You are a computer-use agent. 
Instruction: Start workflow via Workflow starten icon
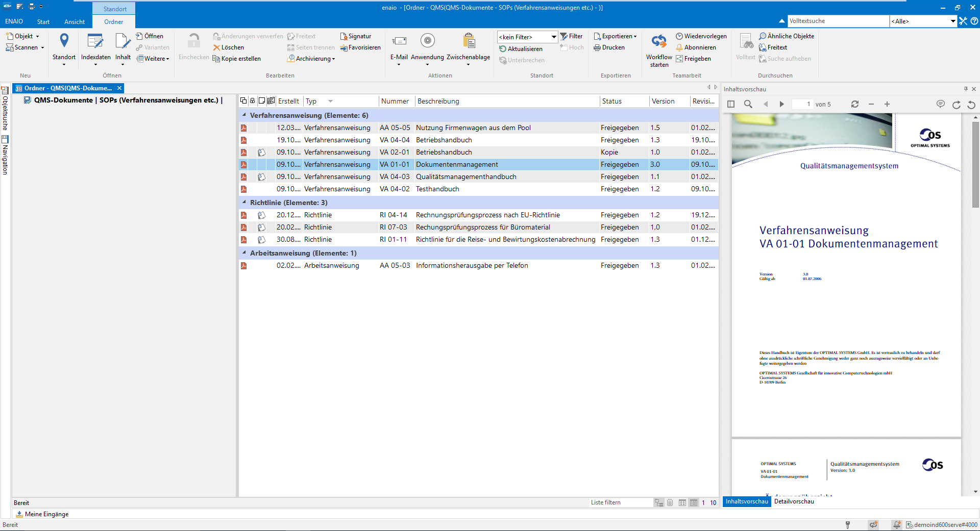coord(659,41)
